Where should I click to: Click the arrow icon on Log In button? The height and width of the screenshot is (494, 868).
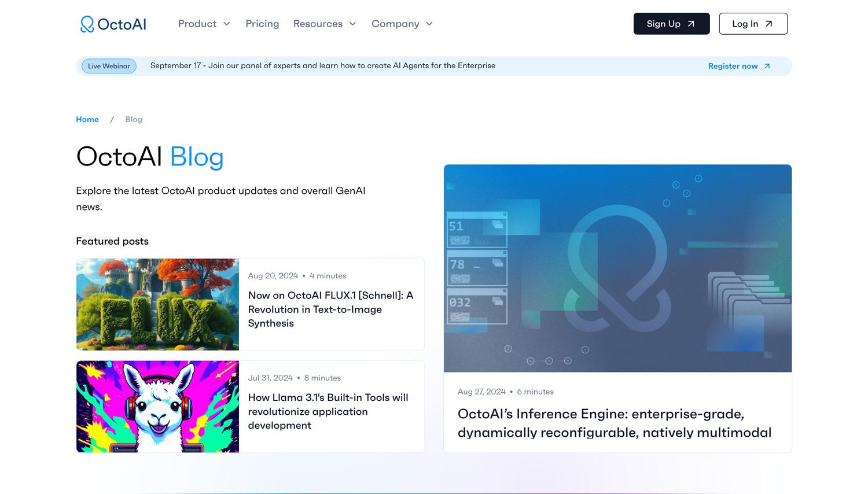(769, 24)
